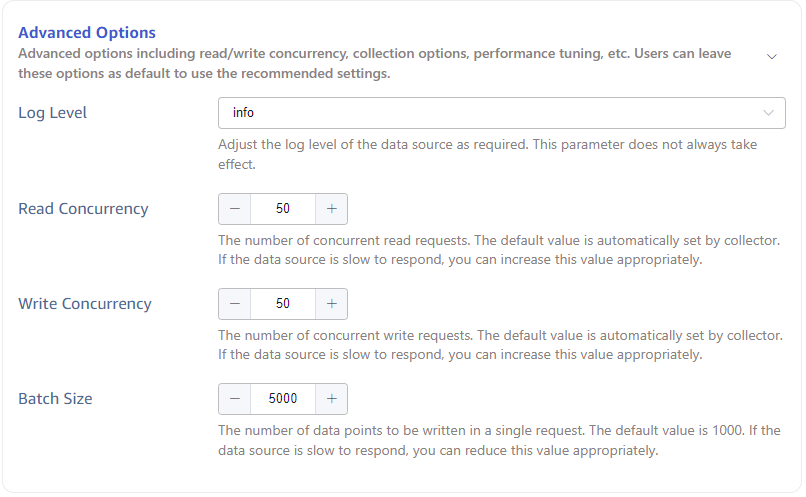Select the Batch Size value field showing 5000
Viewport: 806px width, 497px height.
pos(283,399)
